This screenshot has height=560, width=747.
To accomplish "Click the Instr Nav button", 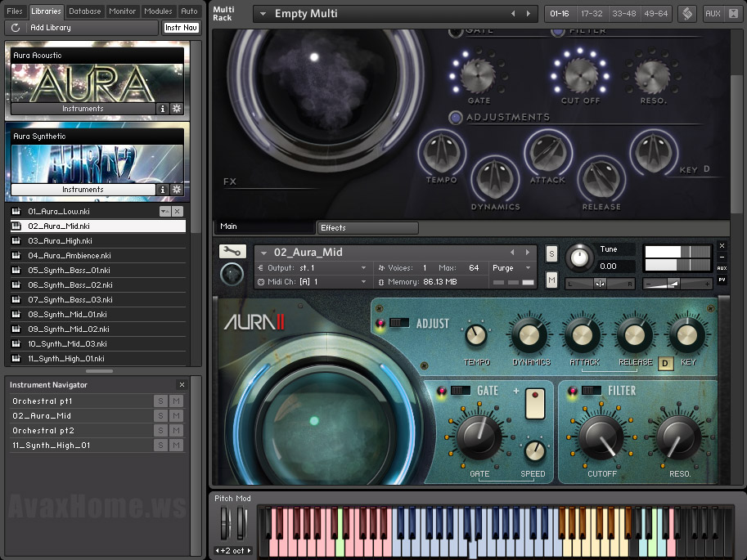I will pyautogui.click(x=181, y=28).
